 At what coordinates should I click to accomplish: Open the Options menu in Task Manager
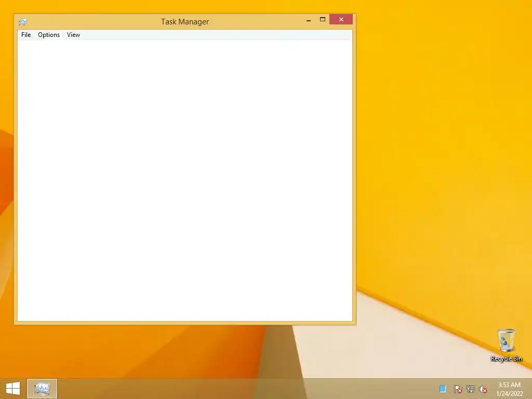tap(49, 35)
